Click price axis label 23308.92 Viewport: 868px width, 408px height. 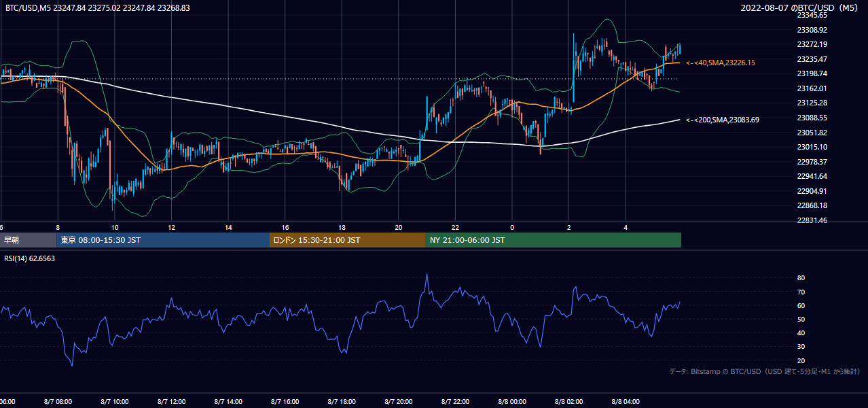(812, 30)
